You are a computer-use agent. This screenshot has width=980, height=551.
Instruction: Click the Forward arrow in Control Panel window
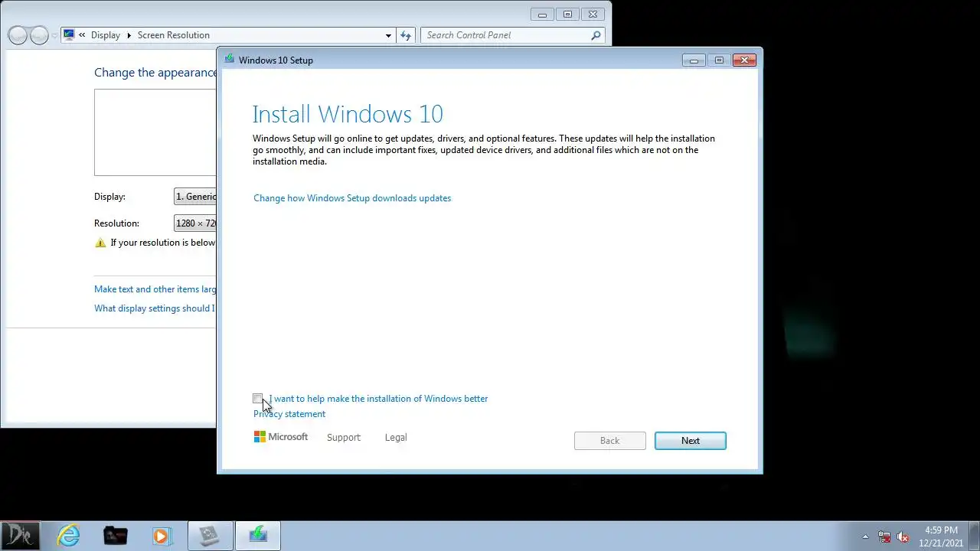[39, 35]
